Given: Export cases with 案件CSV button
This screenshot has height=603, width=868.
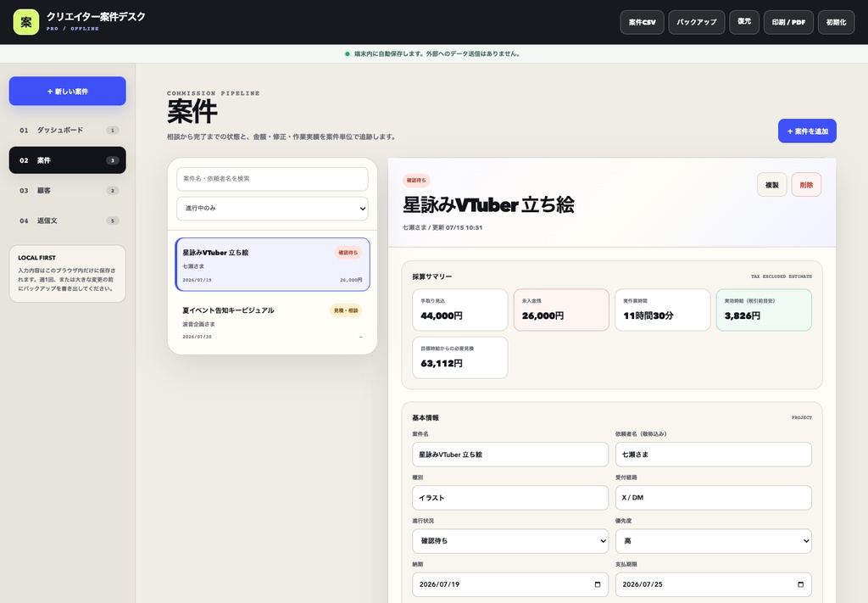Looking at the screenshot, I should coord(643,22).
